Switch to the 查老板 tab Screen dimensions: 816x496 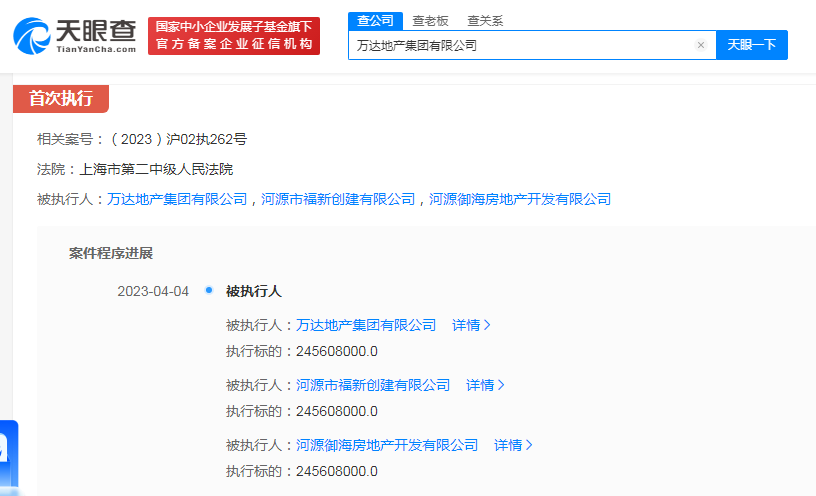[430, 21]
